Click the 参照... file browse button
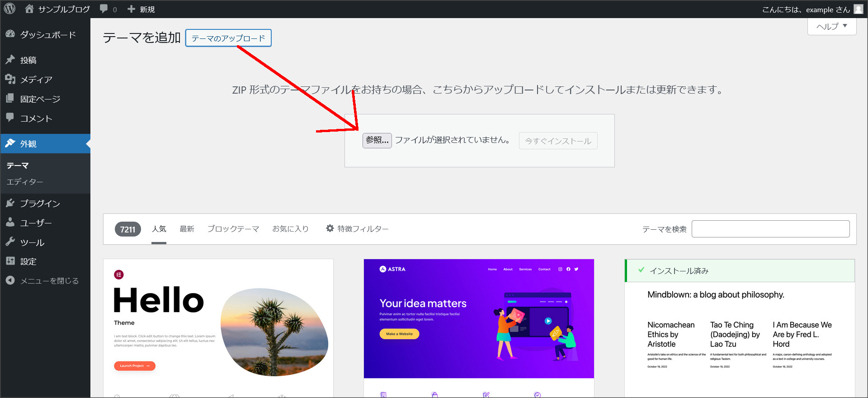868x398 pixels. 377,140
